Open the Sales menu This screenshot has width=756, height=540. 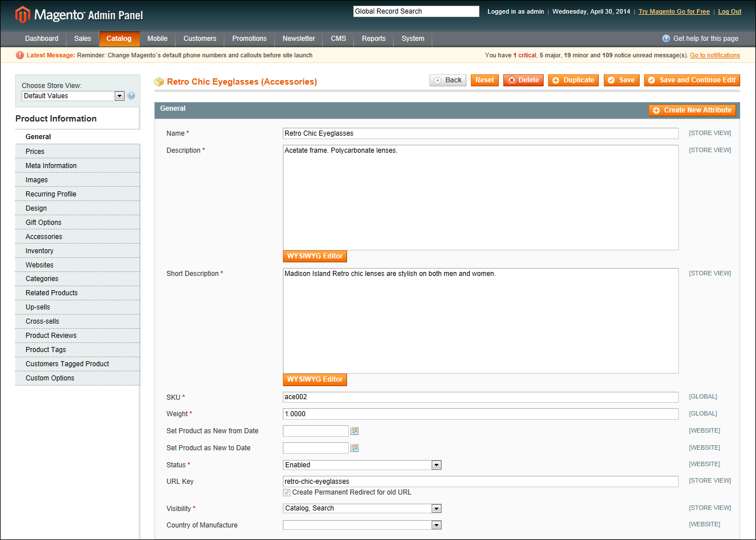click(82, 39)
